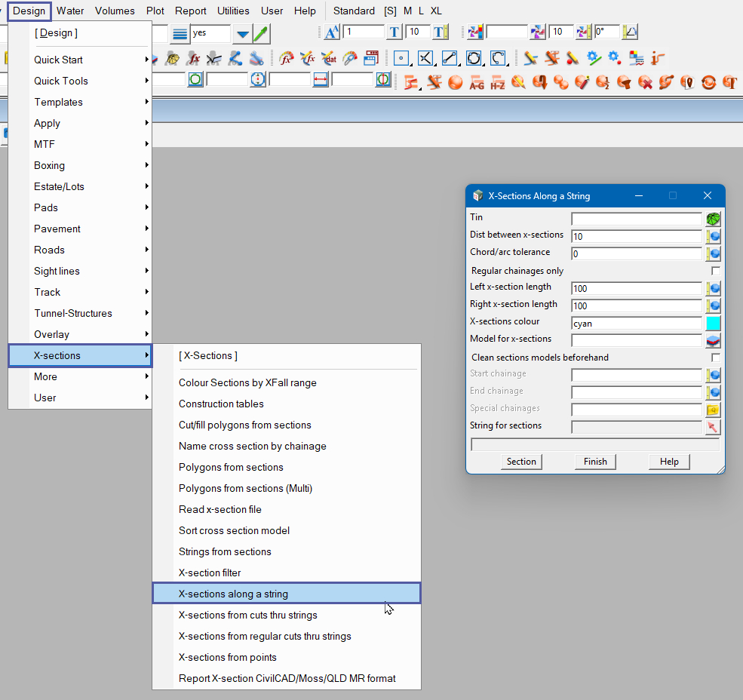Select the point snap square icon

(x=401, y=58)
